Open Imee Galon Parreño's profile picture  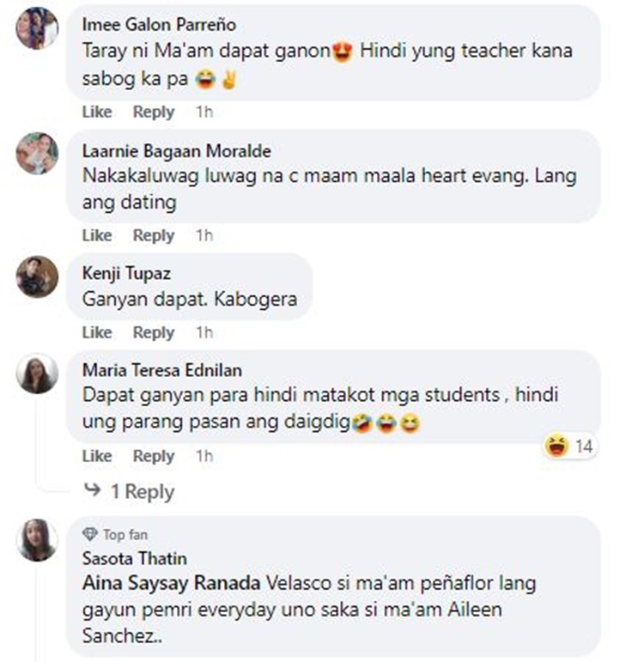tap(37, 28)
